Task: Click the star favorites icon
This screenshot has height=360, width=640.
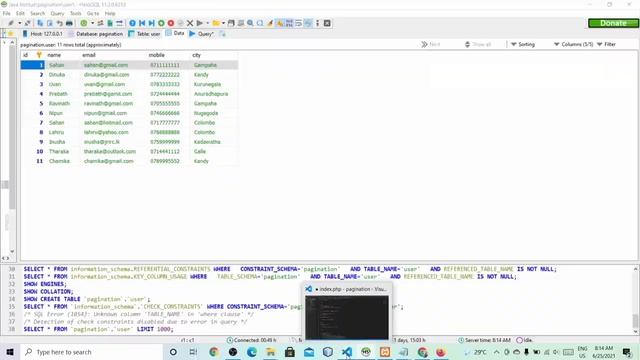Action: pyautogui.click(x=11, y=34)
